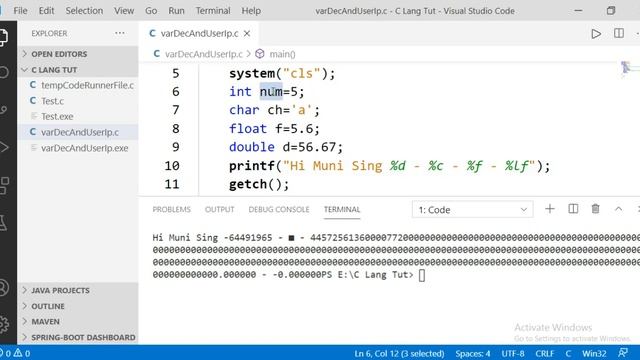The width and height of the screenshot is (640, 360).
Task: Open the Test flask view
Action: click(x=3, y=223)
